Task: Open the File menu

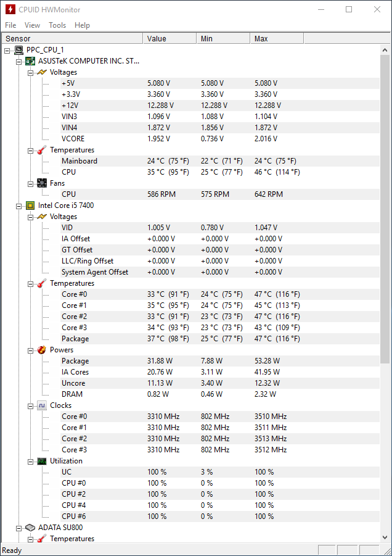Action: (x=10, y=25)
